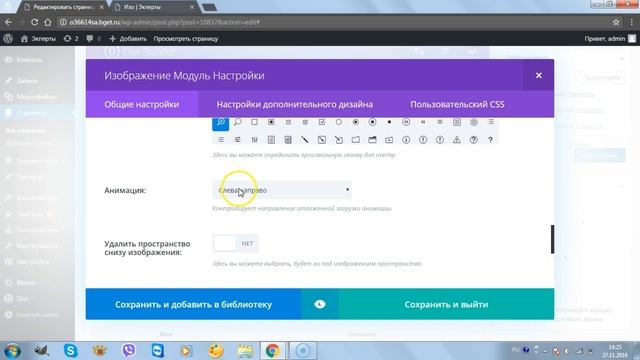The height and width of the screenshot is (360, 640).
Task: Close the image module settings dialog
Action: tap(539, 75)
